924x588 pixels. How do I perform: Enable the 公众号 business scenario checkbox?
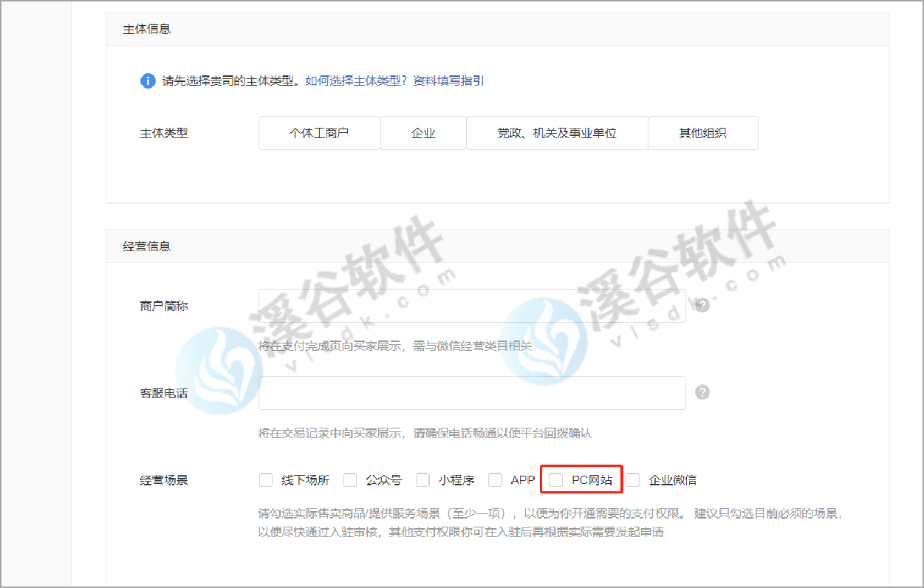pos(350,480)
